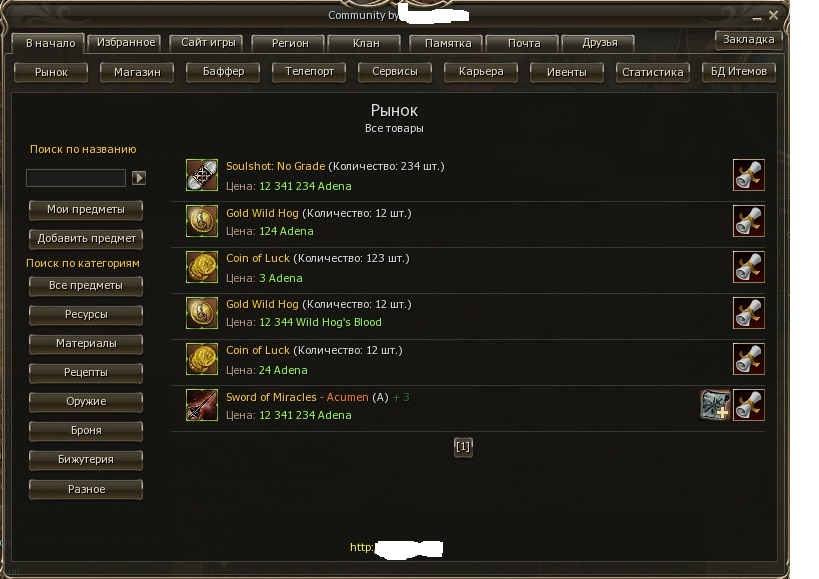Click scroll icon for Sword of Miracles listing
This screenshot has height=579, width=819.
[x=748, y=405]
